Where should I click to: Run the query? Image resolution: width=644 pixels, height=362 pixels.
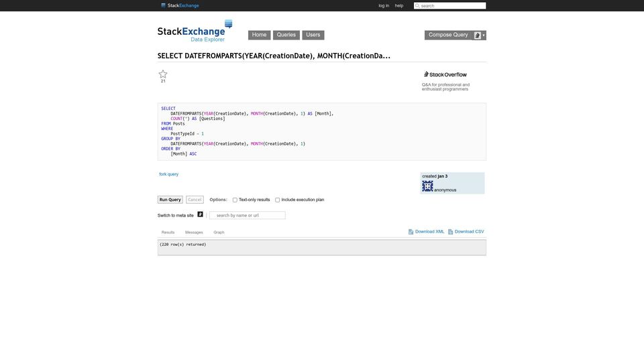click(x=170, y=200)
